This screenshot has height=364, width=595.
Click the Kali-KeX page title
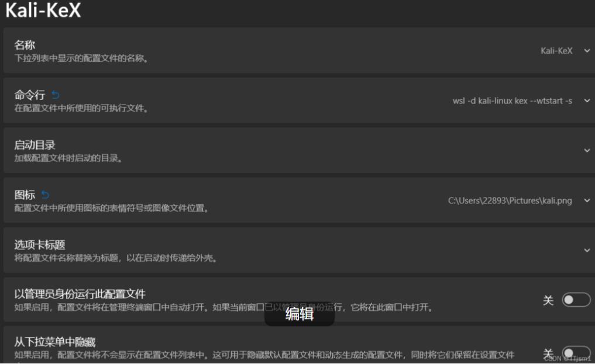43,11
